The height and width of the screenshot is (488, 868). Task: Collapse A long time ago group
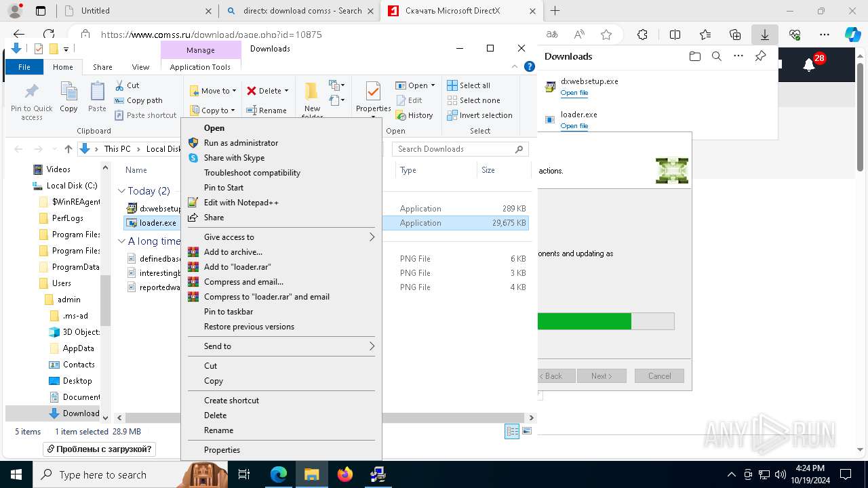(122, 241)
